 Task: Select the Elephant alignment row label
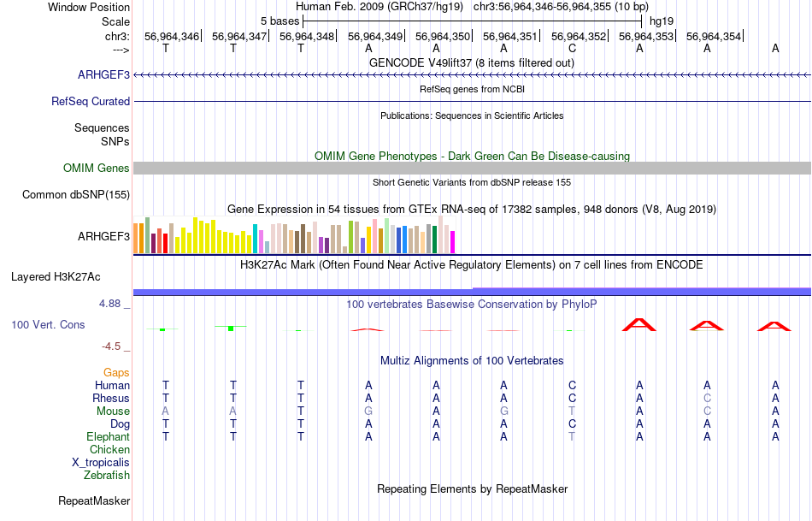(x=109, y=436)
